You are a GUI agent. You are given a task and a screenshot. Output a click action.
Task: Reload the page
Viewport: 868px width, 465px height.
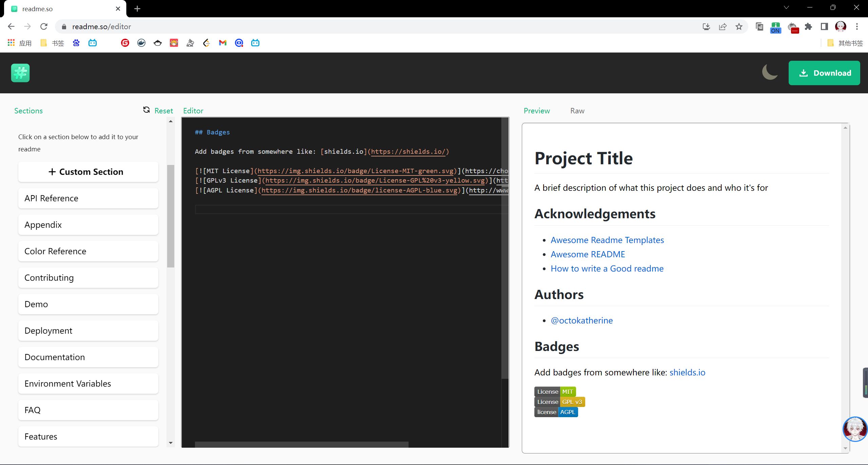(x=44, y=26)
